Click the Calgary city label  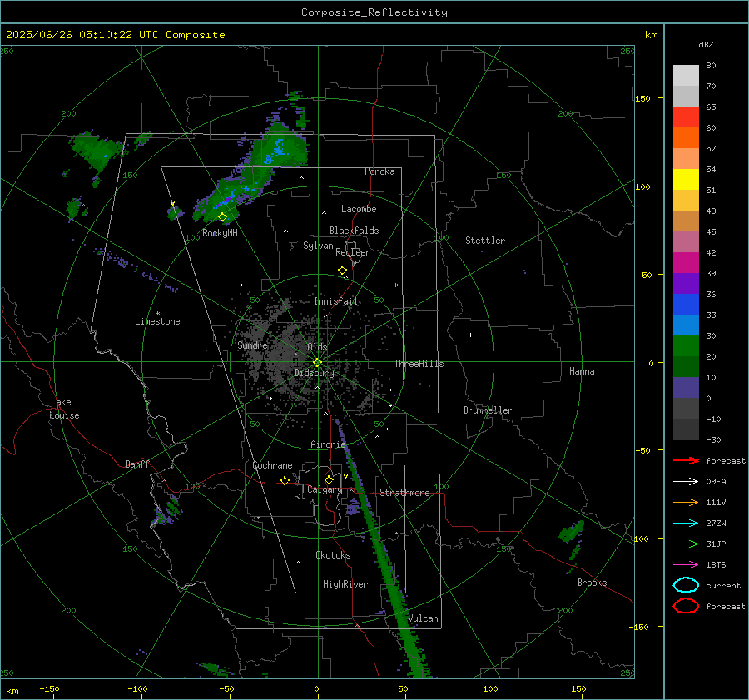(x=325, y=489)
